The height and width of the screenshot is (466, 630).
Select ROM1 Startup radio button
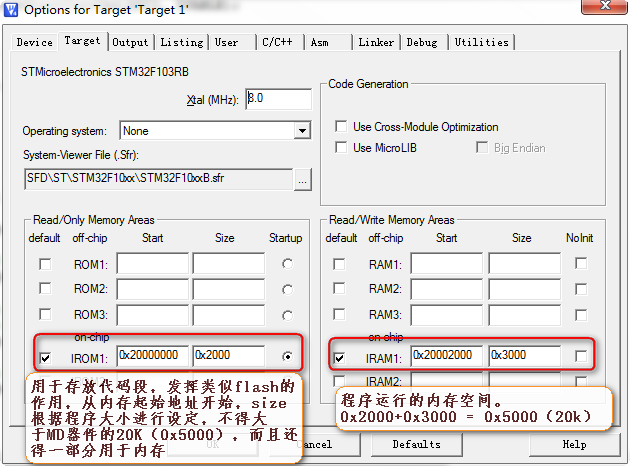(287, 264)
